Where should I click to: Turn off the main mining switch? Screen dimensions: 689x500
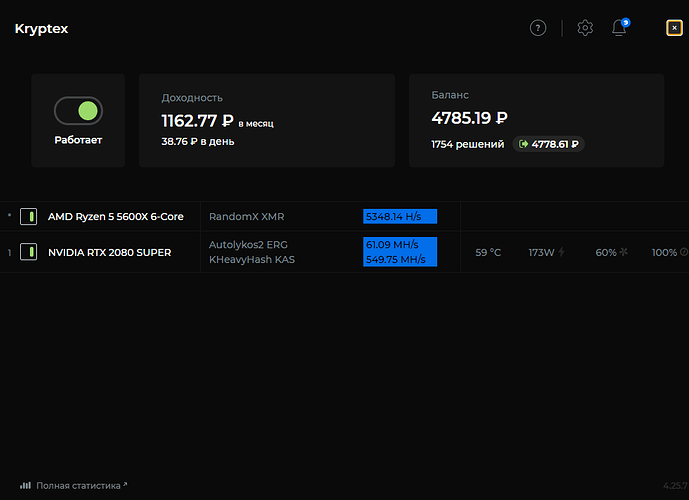[78, 111]
